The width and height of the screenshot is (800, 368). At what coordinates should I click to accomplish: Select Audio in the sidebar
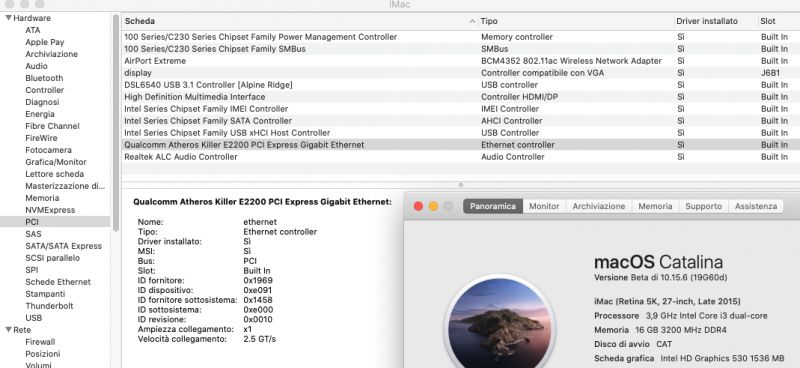(36, 66)
